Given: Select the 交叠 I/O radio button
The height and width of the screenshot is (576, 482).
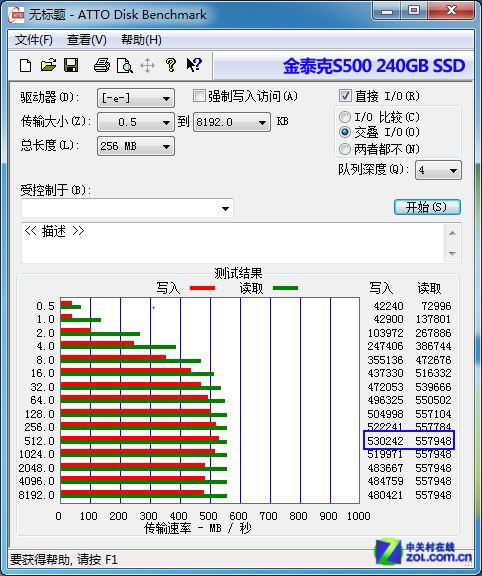Looking at the screenshot, I should coord(345,132).
